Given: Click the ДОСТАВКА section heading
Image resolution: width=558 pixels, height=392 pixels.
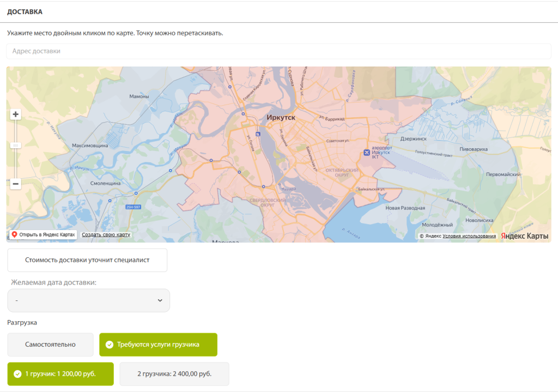Looking at the screenshot, I should pos(25,12).
